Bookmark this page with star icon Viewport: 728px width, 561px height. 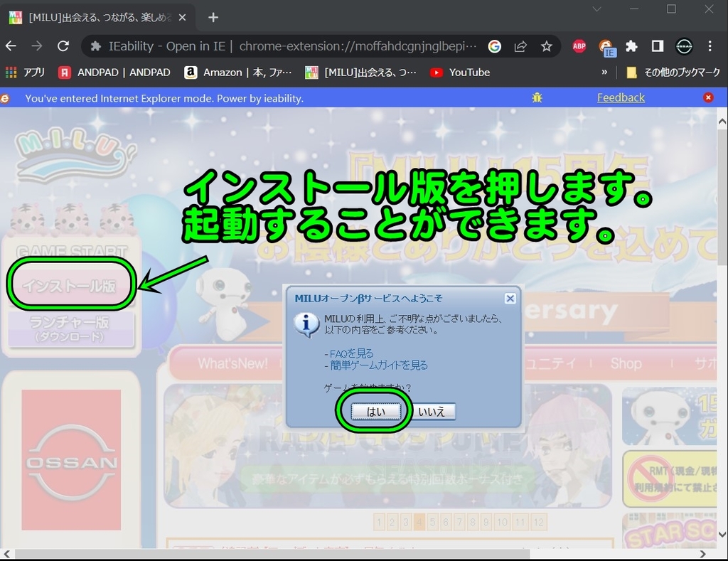[x=547, y=46]
